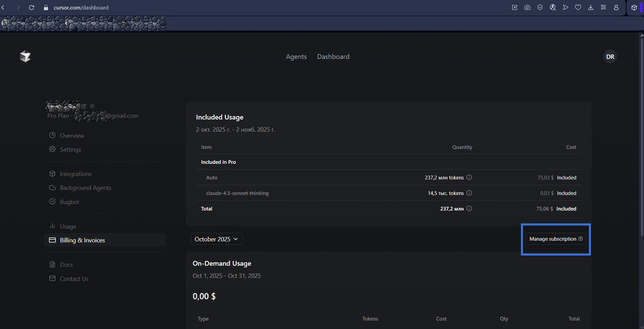
Task: Click the 'Included in Pro' row
Action: tap(389, 162)
